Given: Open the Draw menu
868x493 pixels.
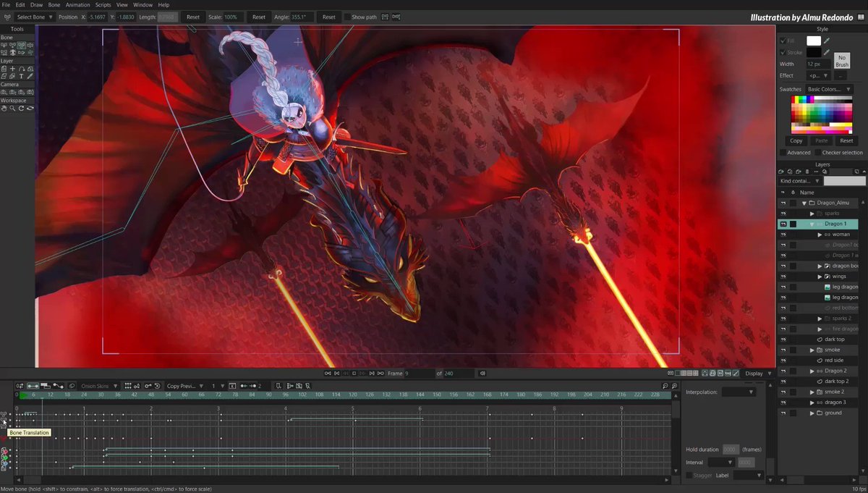Looking at the screenshot, I should 36,4.
